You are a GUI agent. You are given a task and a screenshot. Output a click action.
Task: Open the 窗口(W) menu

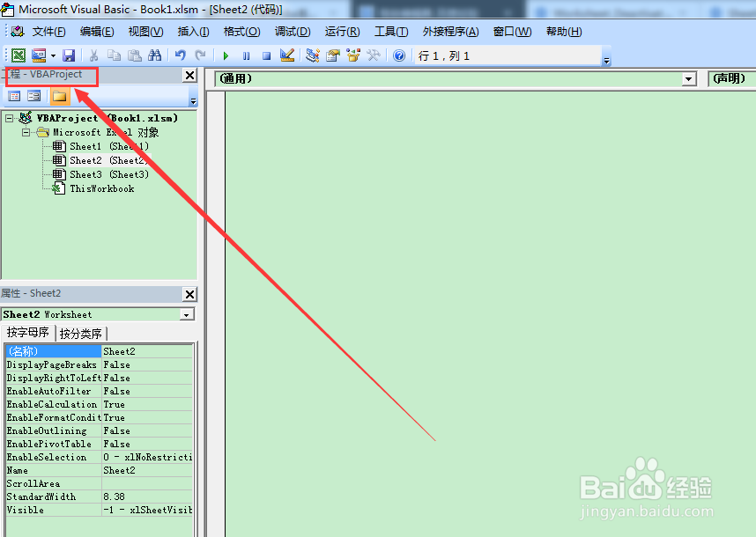pos(513,32)
